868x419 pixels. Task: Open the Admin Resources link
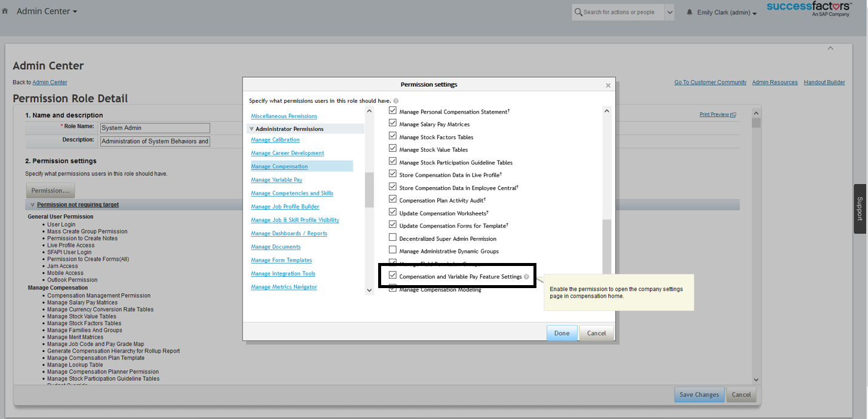point(775,82)
